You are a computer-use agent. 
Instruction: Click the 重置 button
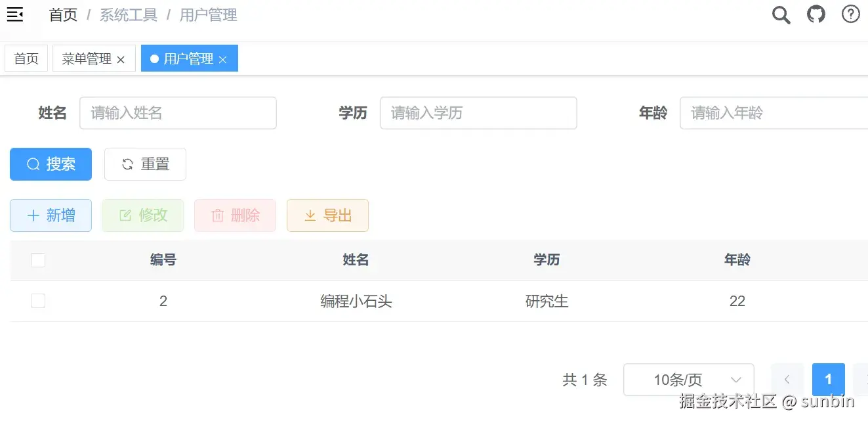(145, 164)
